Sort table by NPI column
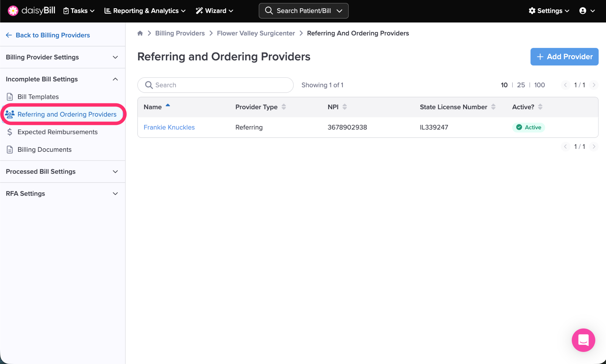The image size is (606, 364). (344, 107)
